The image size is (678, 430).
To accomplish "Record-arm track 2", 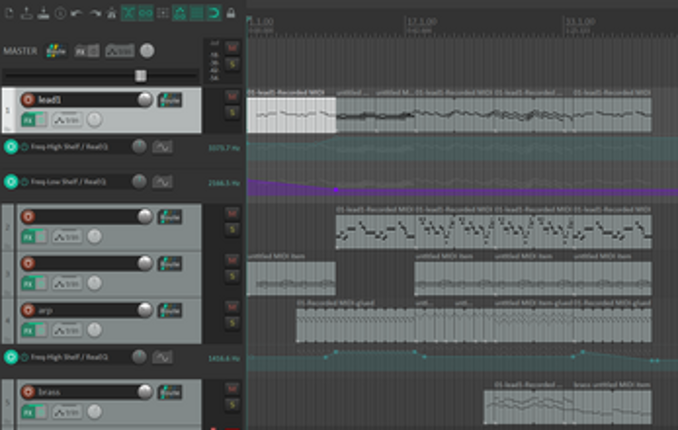I will [x=28, y=217].
